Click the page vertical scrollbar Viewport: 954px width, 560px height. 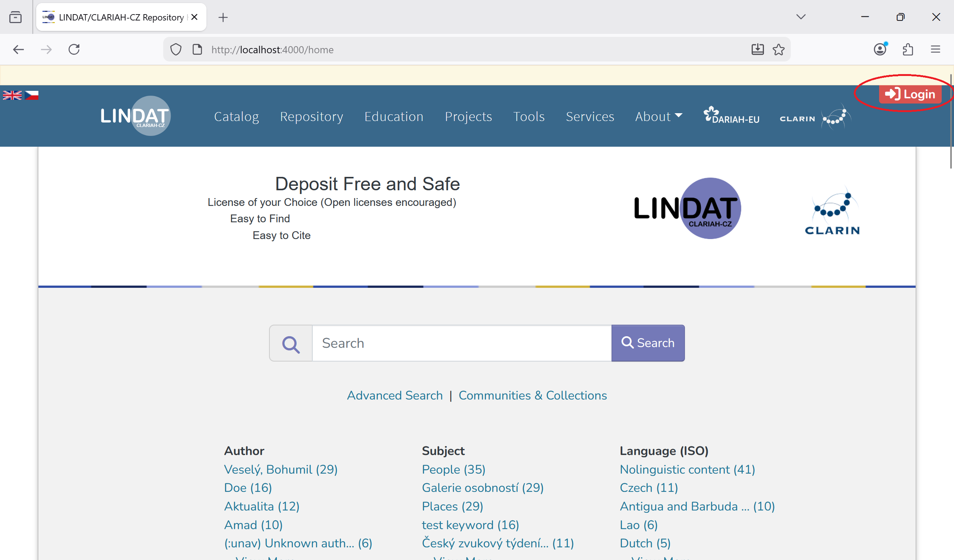951,121
